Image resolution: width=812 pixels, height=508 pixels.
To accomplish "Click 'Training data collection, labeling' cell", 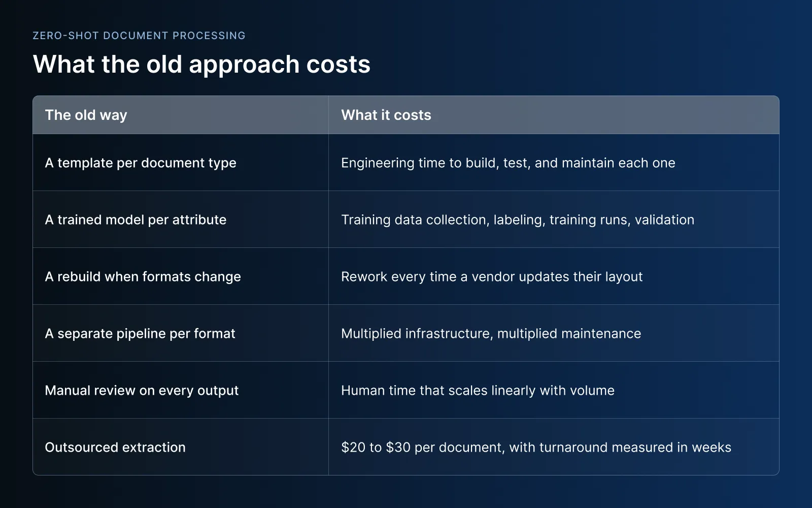I will [554, 219].
